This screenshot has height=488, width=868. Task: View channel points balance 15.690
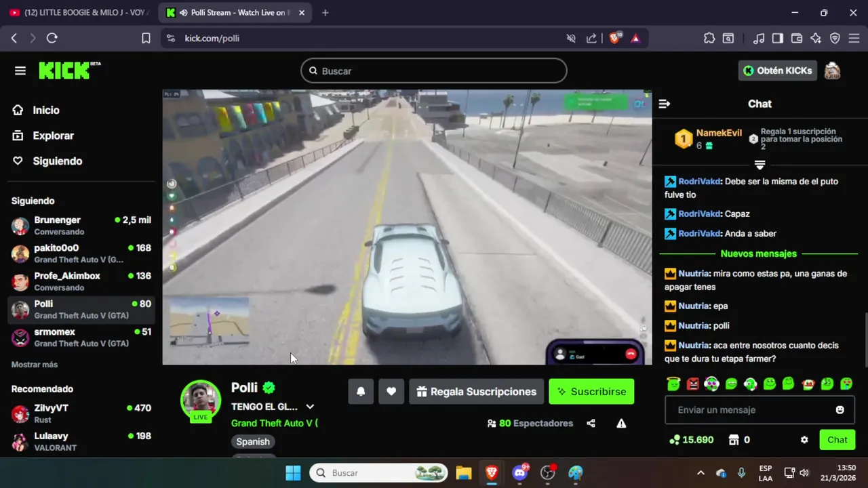(x=691, y=440)
